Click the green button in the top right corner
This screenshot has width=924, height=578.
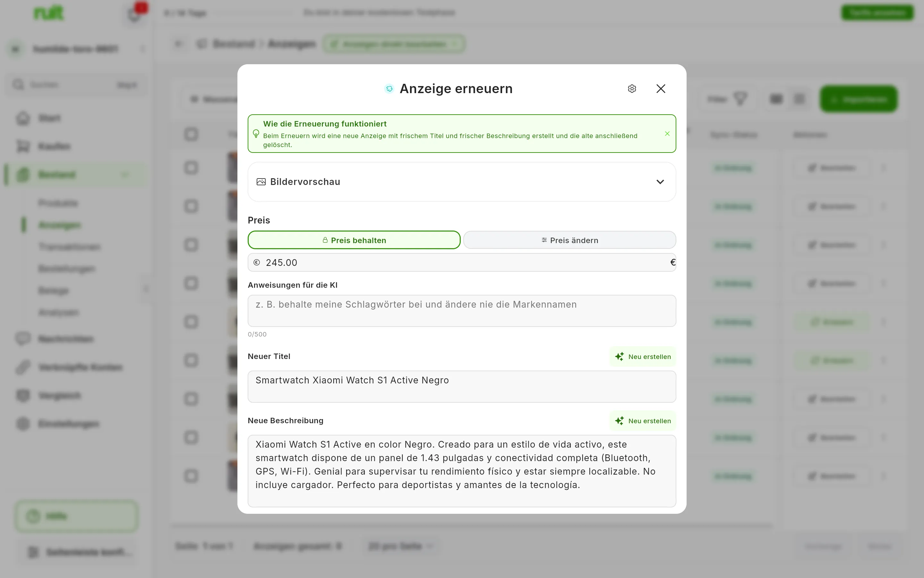pos(877,13)
